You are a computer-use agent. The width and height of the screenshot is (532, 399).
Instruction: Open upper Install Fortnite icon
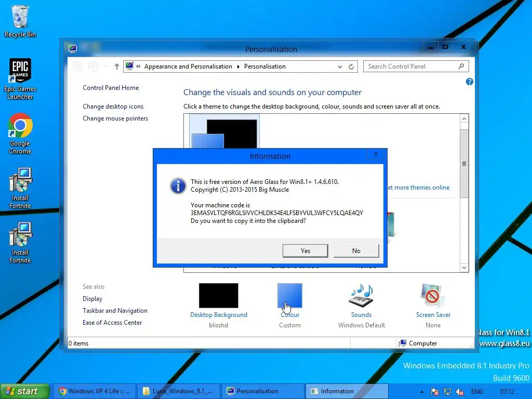20,188
